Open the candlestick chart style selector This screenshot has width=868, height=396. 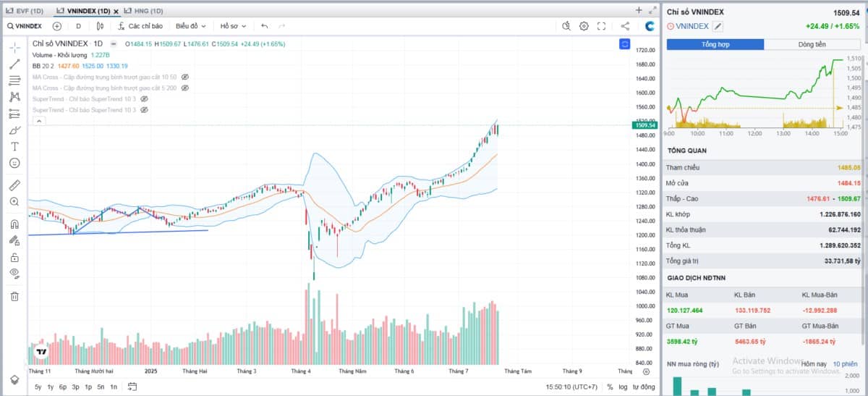pyautogui.click(x=101, y=26)
